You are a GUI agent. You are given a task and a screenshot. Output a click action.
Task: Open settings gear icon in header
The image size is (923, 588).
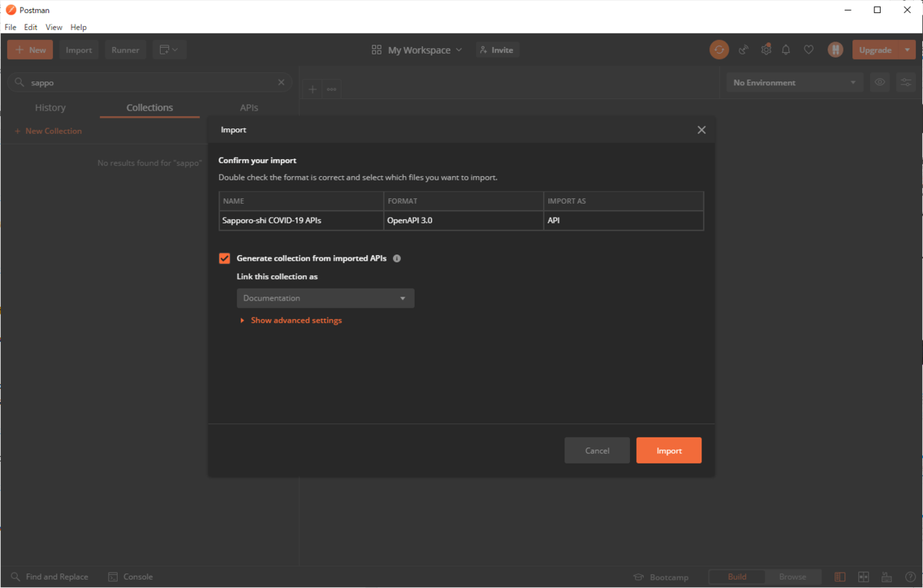pyautogui.click(x=766, y=50)
